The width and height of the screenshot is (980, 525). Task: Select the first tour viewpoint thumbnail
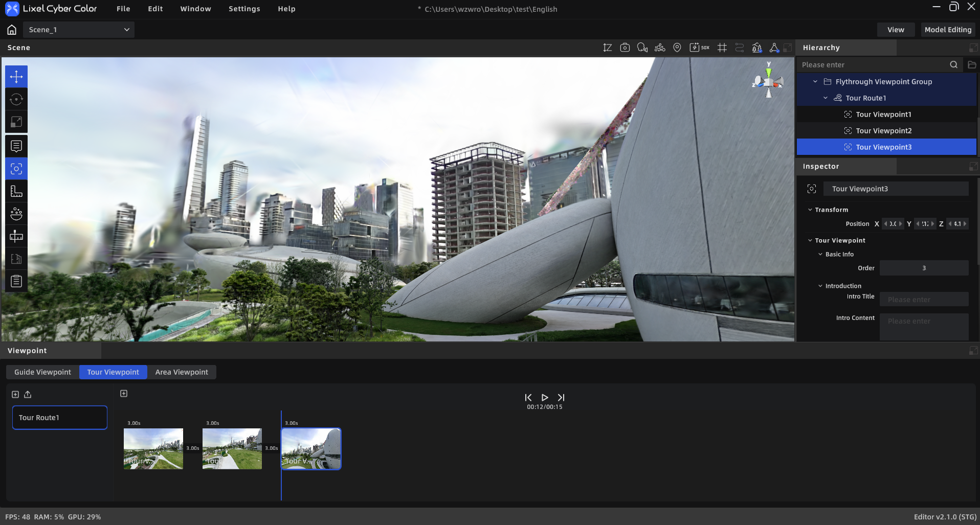tap(153, 449)
